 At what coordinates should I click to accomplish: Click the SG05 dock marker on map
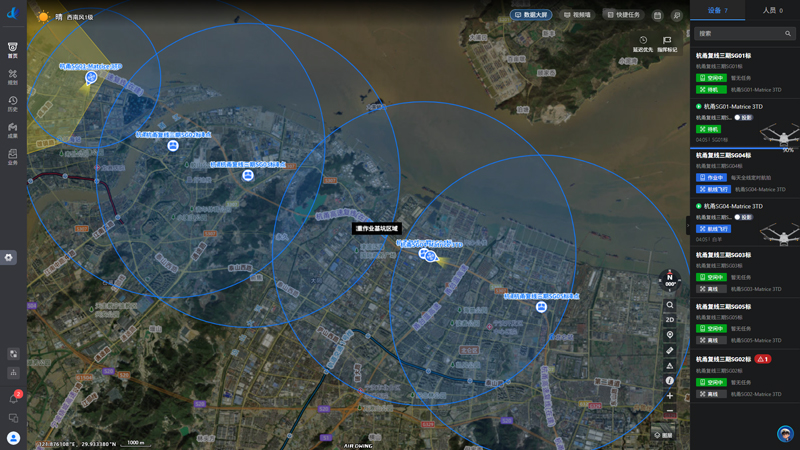(541, 307)
